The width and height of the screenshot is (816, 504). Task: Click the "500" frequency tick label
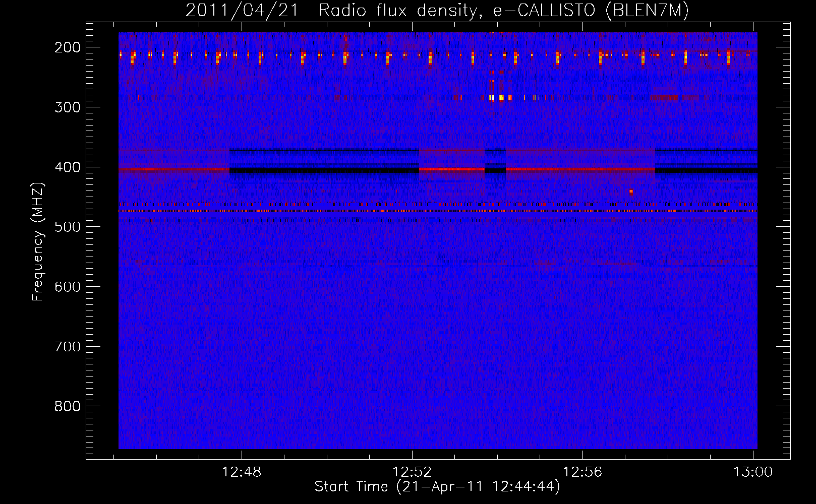point(68,227)
